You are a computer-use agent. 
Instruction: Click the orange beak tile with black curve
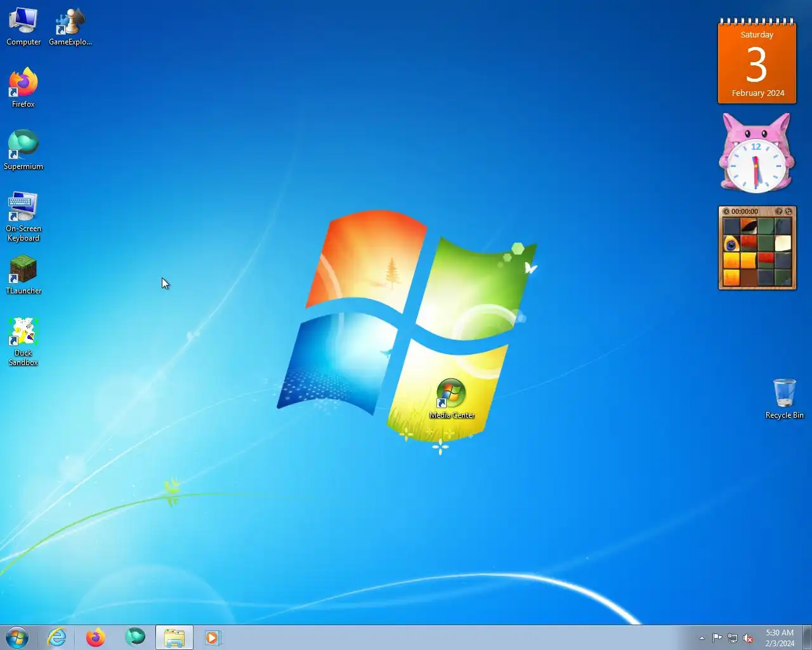tap(749, 227)
